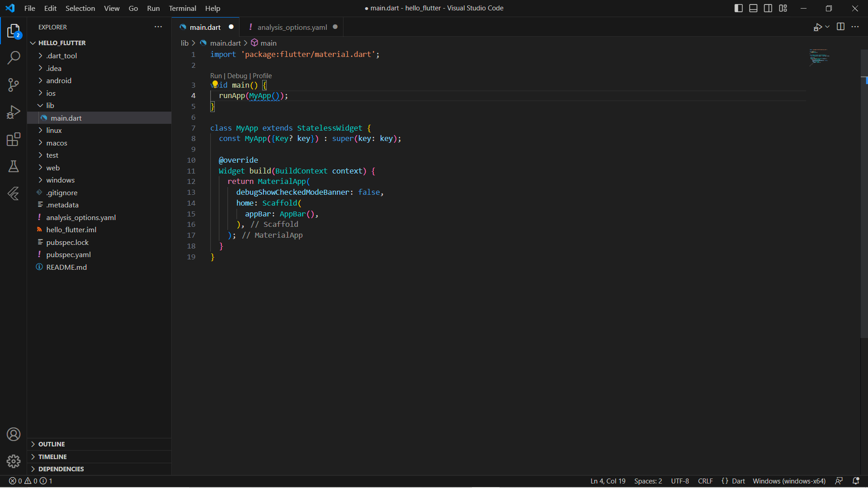
Task: Expand the windows folder
Action: pyautogui.click(x=99, y=180)
